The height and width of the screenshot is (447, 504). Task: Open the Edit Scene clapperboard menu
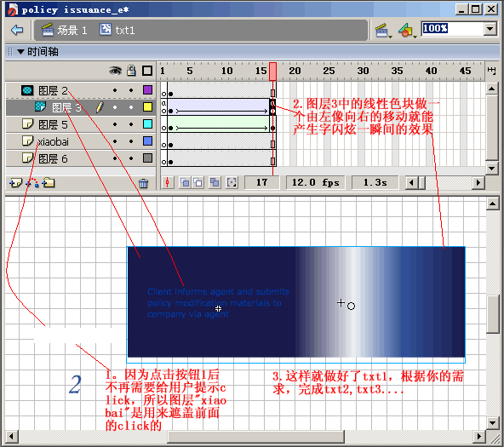point(383,31)
